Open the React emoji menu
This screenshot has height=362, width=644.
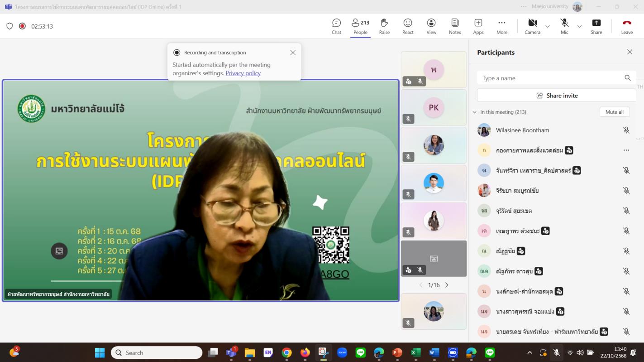408,26
